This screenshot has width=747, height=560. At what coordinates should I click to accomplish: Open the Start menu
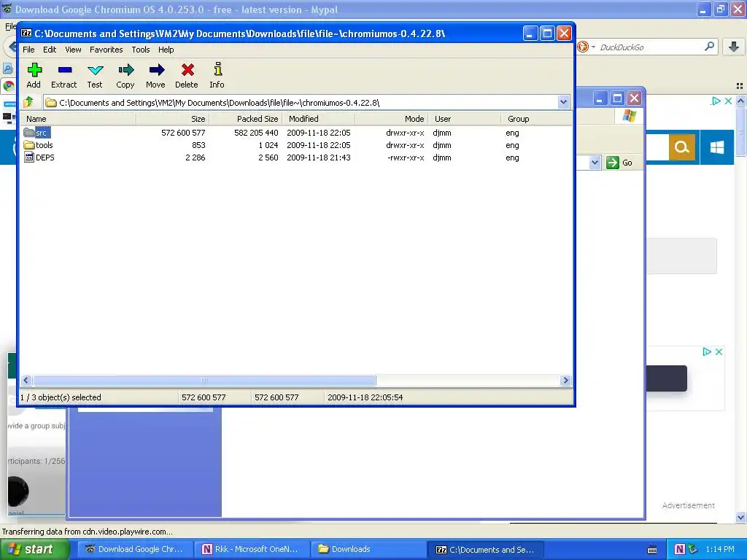pos(34,549)
